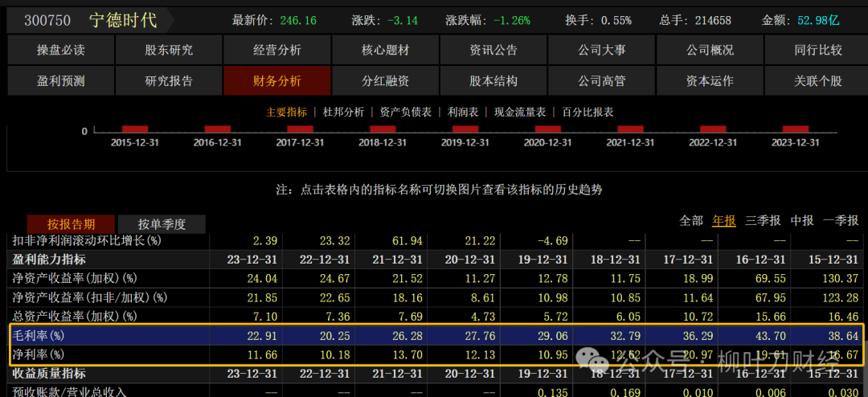Select the 财务分析 tab

point(276,81)
